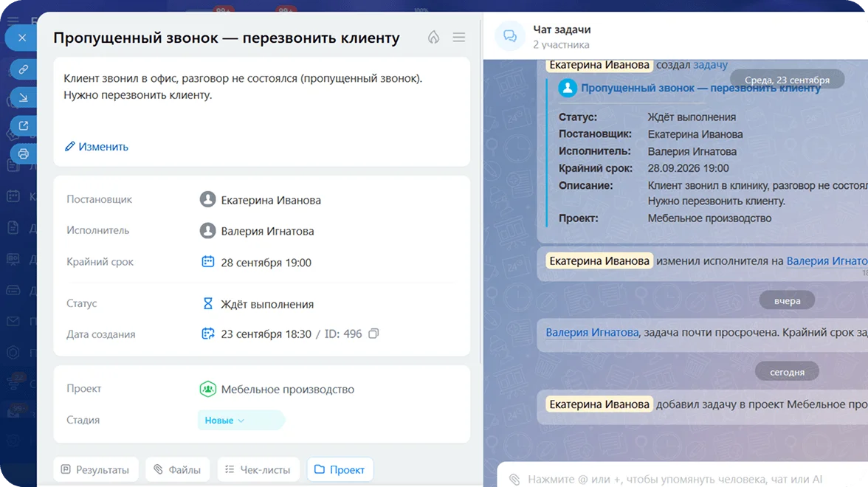Click the вчера date separator
868x487 pixels.
[x=787, y=300]
